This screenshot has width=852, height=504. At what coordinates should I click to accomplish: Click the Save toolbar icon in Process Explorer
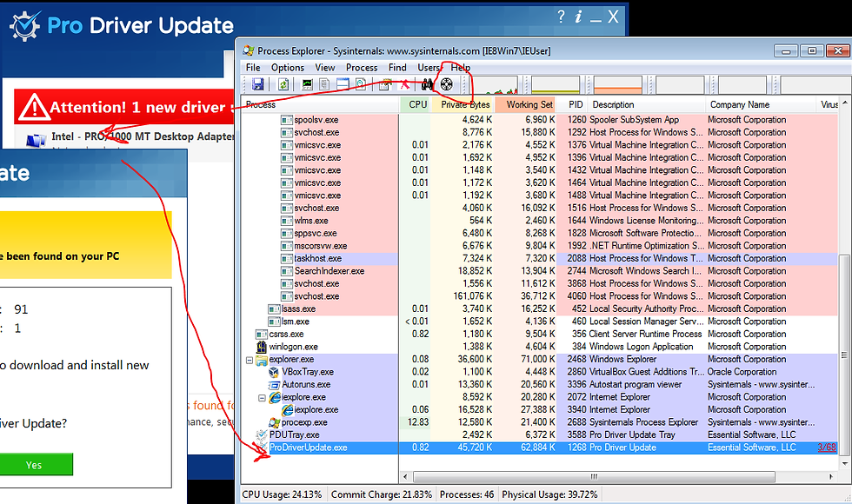[258, 84]
